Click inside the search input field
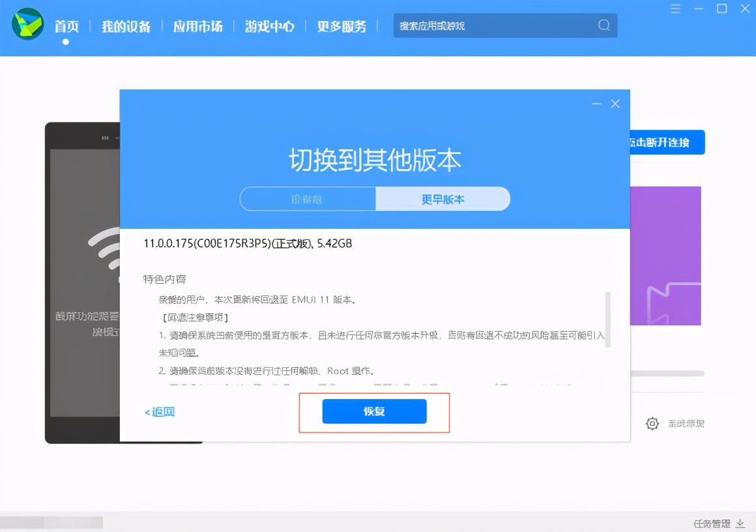This screenshot has height=532, width=756. (502, 25)
